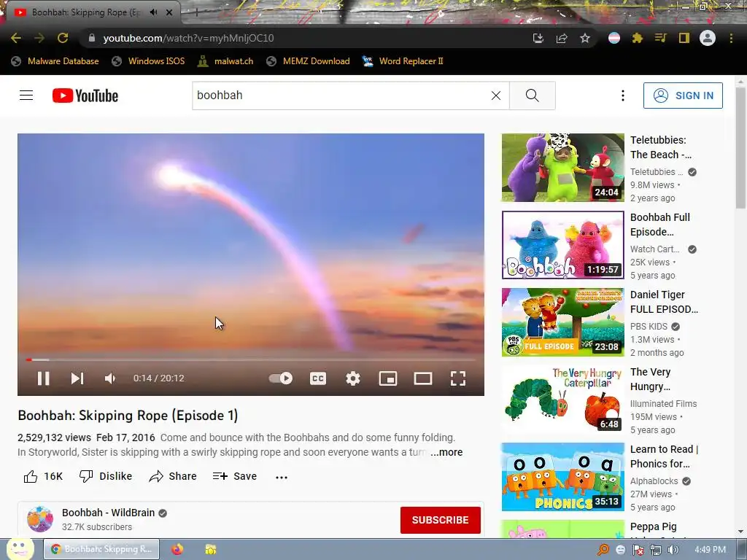Viewport: 747px width, 560px height.
Task: Click the youtube.com address bar
Action: coord(305,38)
